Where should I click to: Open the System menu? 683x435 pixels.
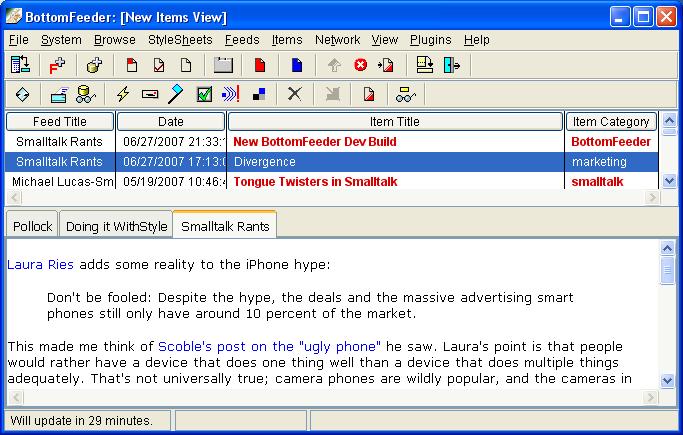61,40
